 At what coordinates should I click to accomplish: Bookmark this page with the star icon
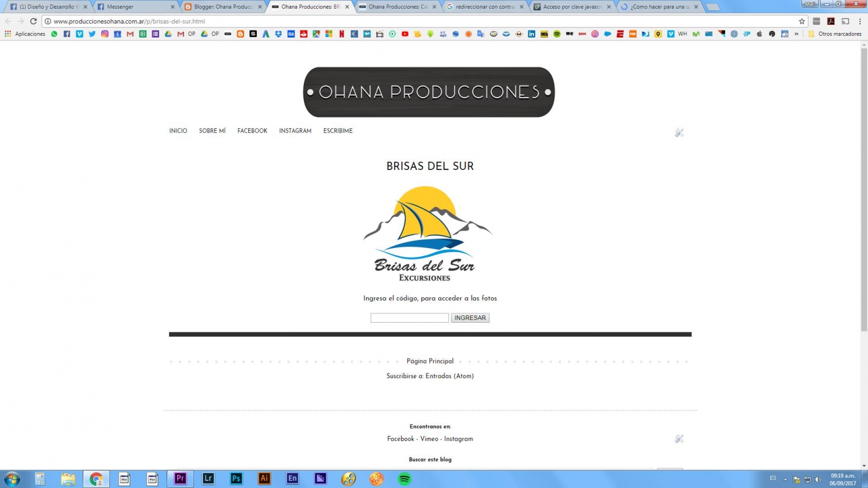pos(802,21)
